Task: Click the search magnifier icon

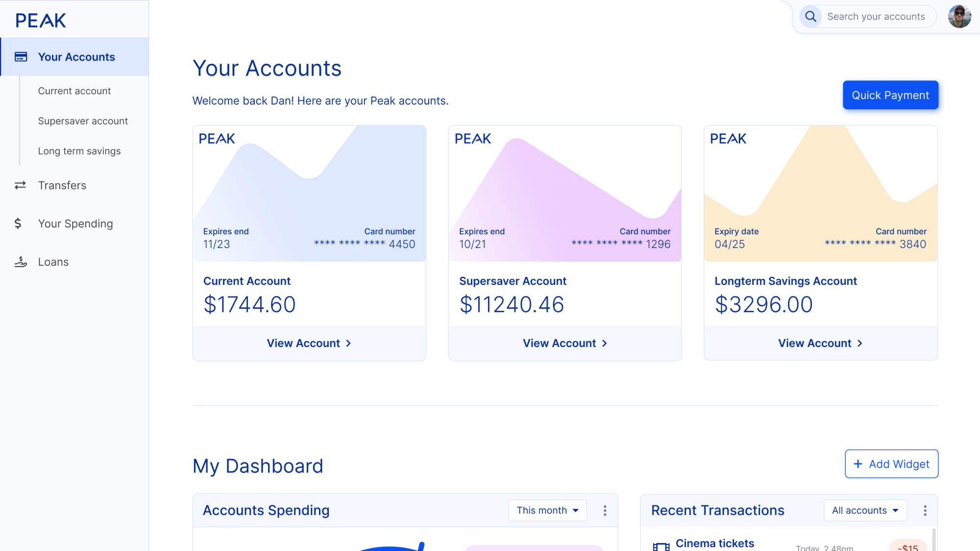Action: click(x=811, y=17)
